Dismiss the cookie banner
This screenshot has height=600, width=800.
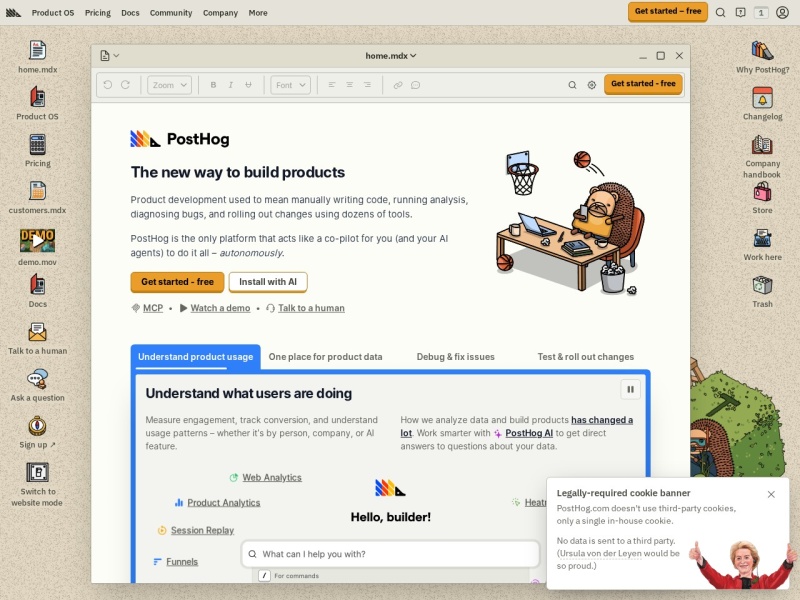[771, 494]
